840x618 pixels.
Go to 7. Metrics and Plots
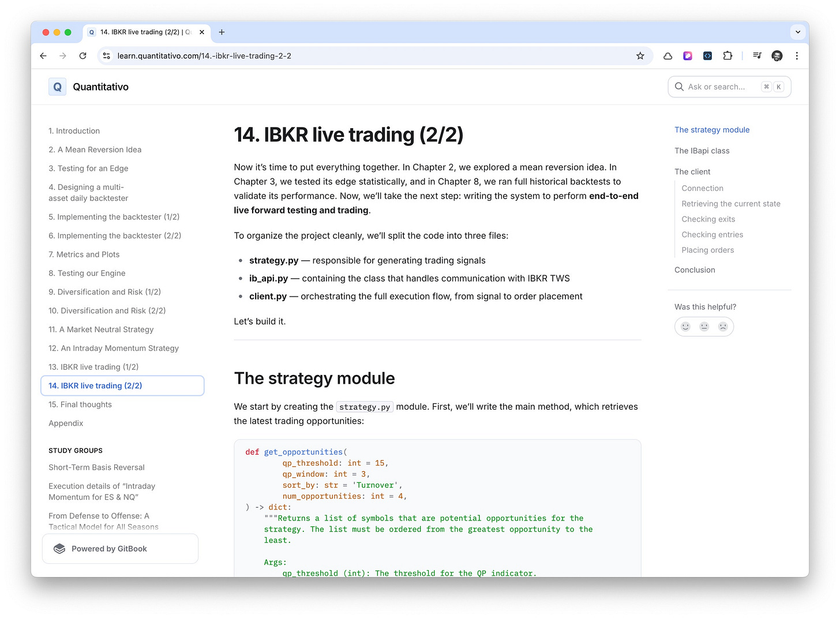tap(84, 254)
